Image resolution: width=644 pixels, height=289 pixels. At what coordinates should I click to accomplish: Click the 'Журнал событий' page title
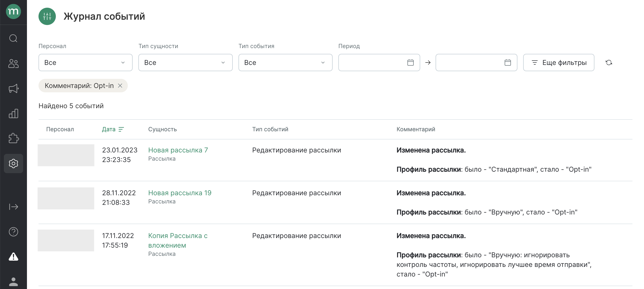click(104, 17)
